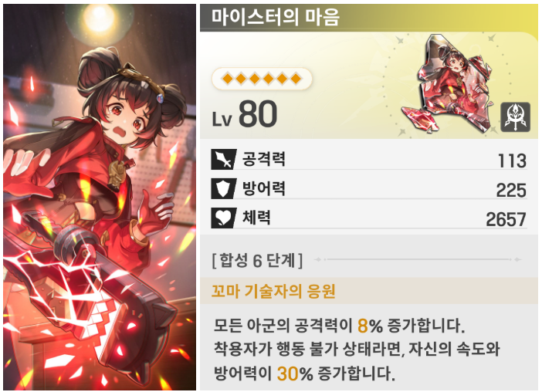Viewport: 542px width, 392px height.
Task: Click the 마이스터의 마음 title header
Action: click(x=275, y=17)
